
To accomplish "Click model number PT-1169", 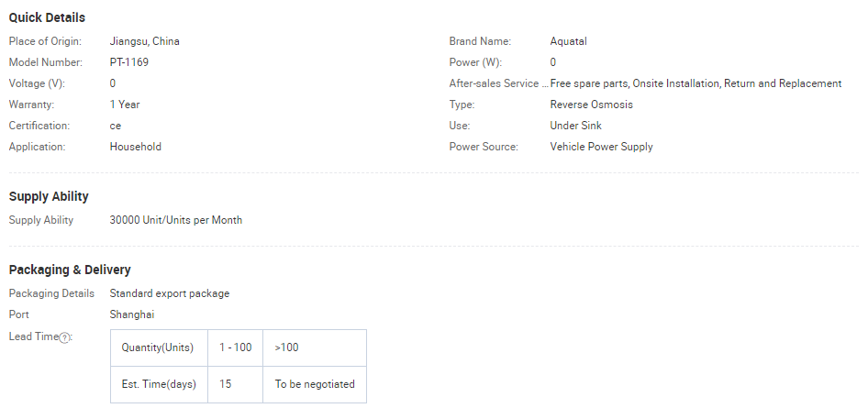I will (x=128, y=62).
